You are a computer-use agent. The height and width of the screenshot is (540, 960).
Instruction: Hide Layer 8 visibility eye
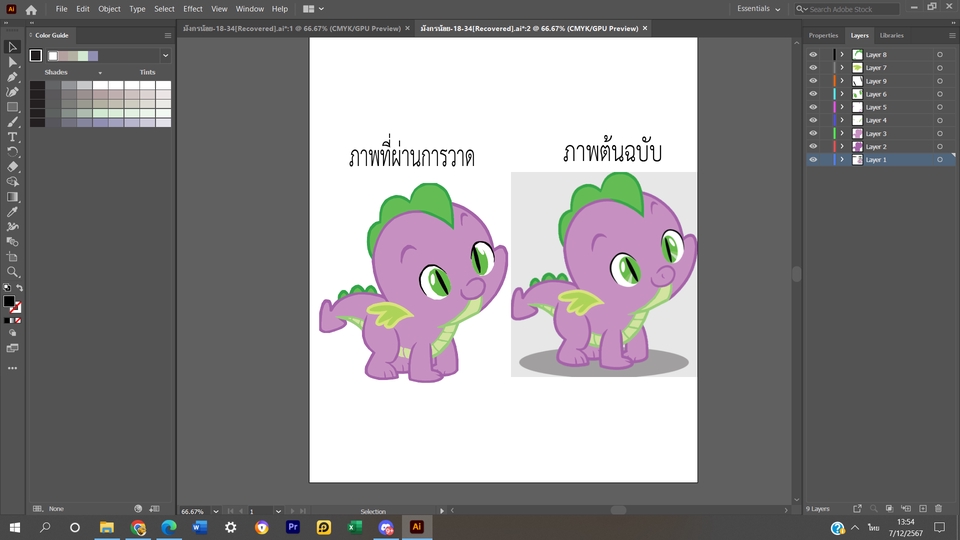click(x=813, y=54)
